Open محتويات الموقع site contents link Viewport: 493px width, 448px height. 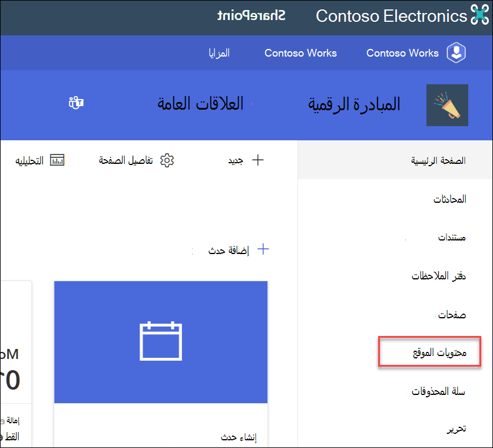pos(439,353)
